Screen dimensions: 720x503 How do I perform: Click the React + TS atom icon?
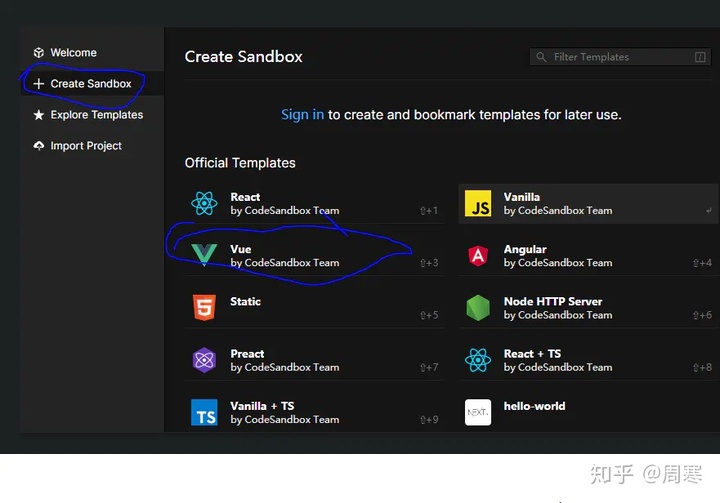(x=478, y=360)
